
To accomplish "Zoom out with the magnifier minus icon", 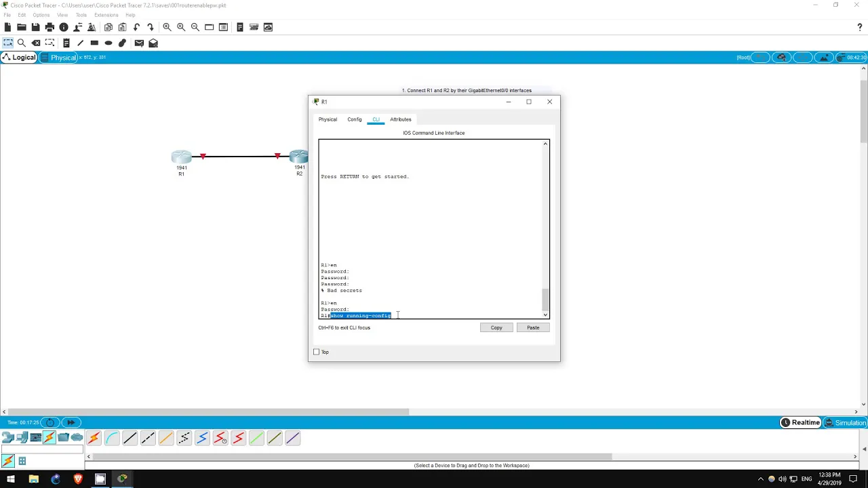I will point(195,27).
